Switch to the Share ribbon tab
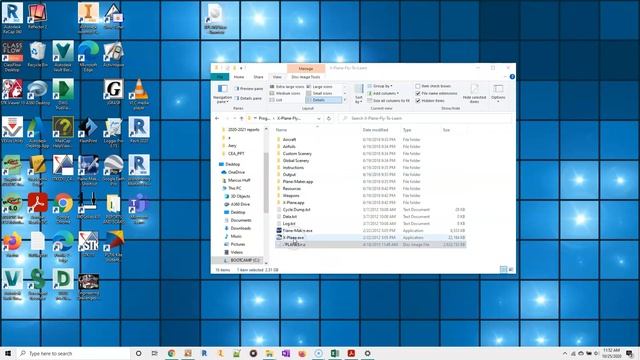 click(x=258, y=77)
